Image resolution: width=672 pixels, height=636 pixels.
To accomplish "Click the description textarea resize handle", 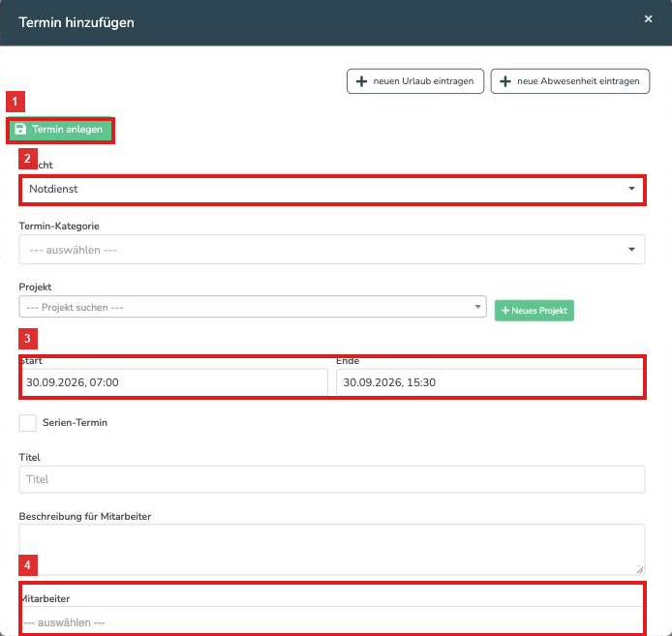I will [x=639, y=570].
